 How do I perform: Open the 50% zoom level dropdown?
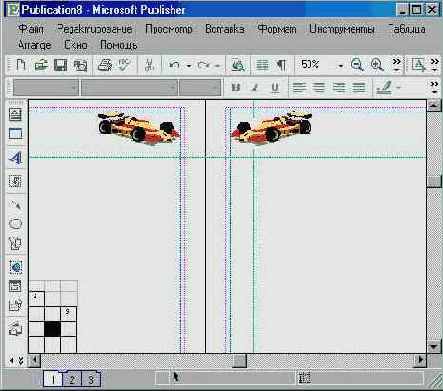[340, 65]
